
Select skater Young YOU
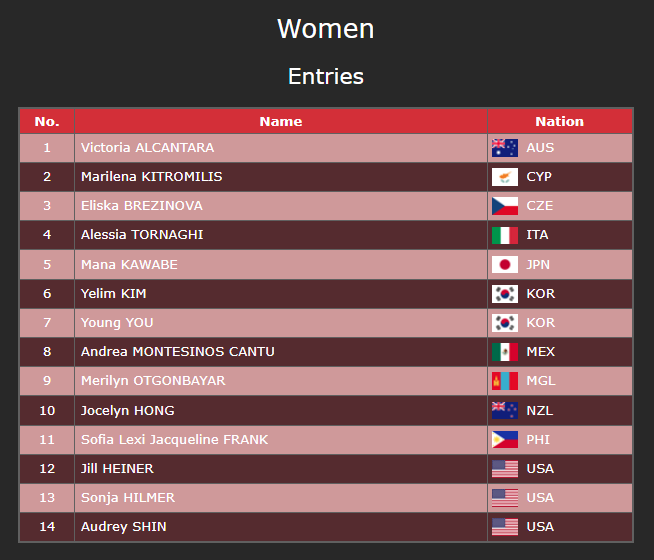(x=117, y=323)
